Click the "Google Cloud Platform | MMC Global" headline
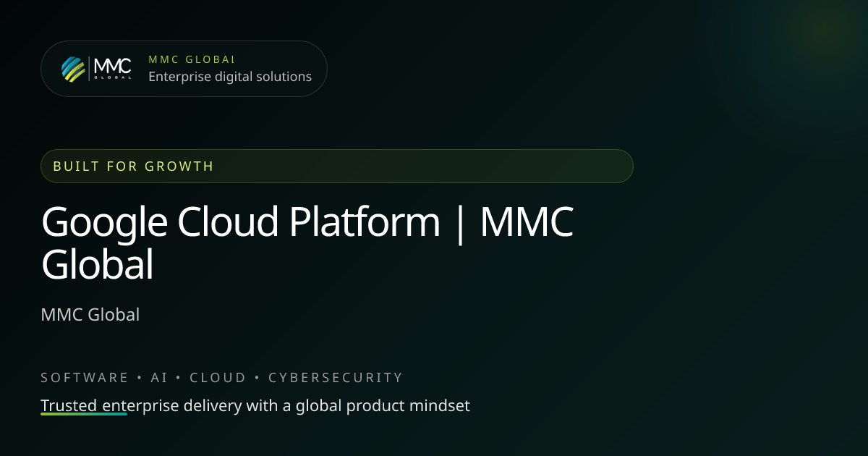Viewport: 868px width, 456px height. coord(308,243)
